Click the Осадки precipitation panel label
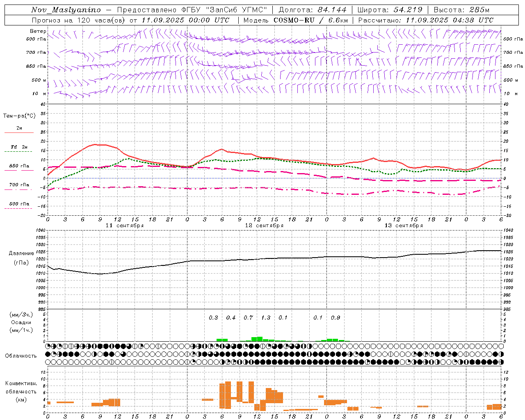 tap(21, 322)
